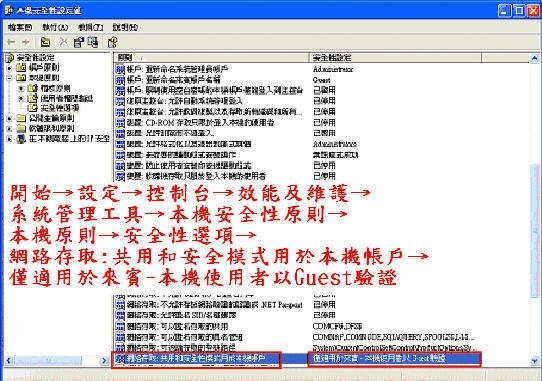Click the list's vertical scrollbar up arrow
Screen dimensions: 542x381
[534, 58]
